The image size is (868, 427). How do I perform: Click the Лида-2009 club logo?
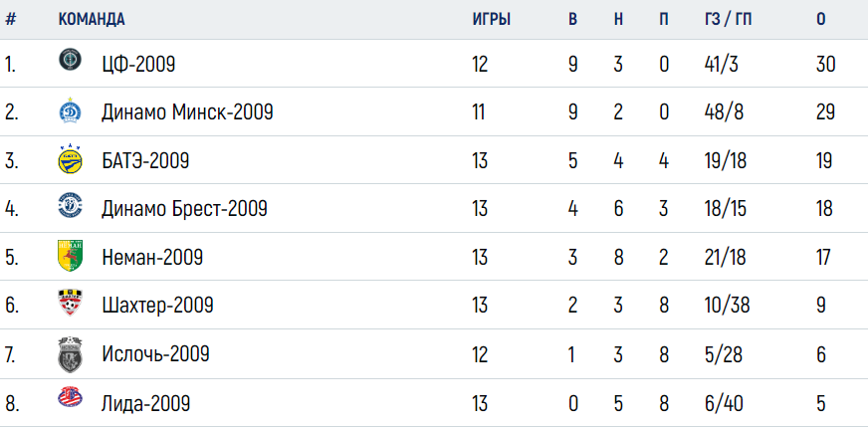point(71,398)
